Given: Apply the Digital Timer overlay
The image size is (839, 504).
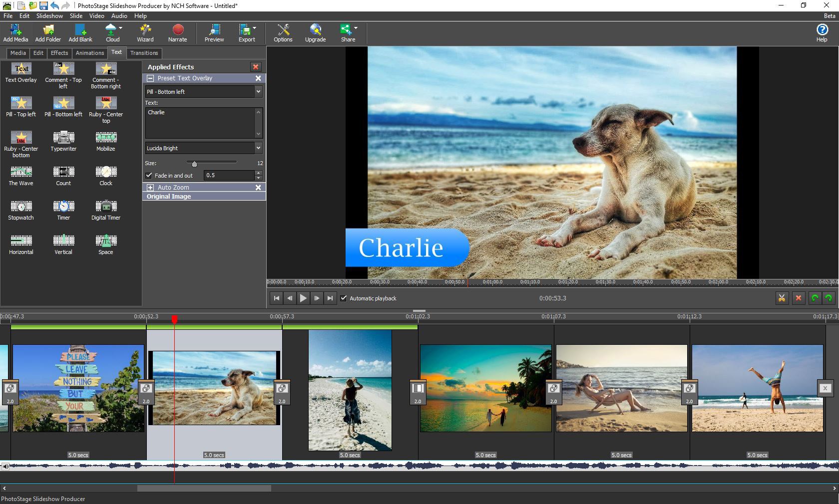Looking at the screenshot, I should coord(106,210).
